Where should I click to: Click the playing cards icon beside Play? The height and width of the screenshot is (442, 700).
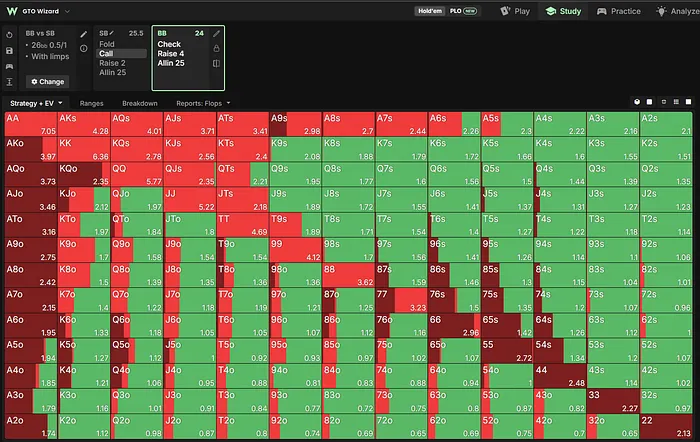coord(505,11)
